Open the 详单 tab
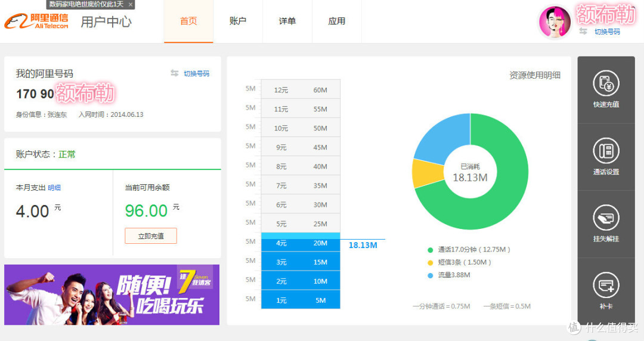 coord(287,21)
